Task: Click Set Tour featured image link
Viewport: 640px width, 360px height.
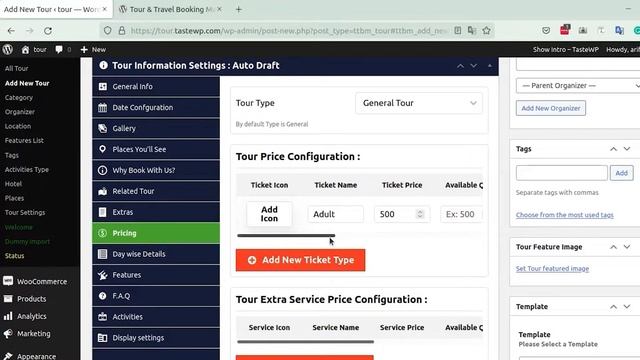Action: point(552,269)
